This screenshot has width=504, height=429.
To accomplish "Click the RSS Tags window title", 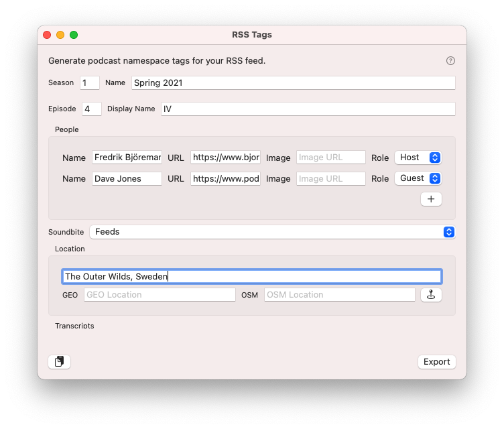I will point(252,35).
